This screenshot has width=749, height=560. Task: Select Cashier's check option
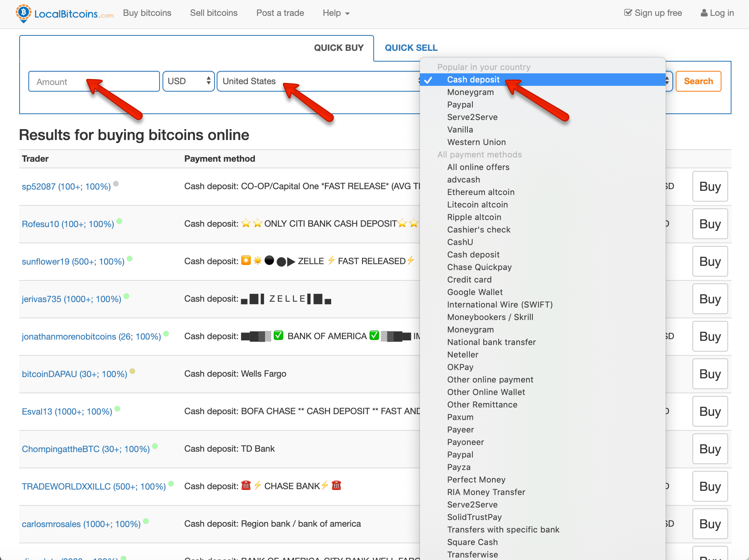click(x=543, y=230)
